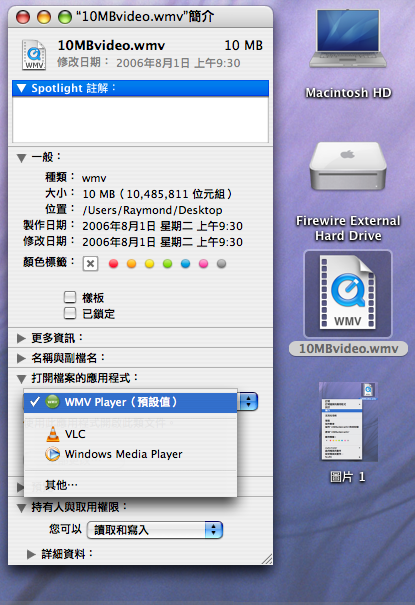Viewport: 415px width, 605px height.
Task: Click the file name 10MBvideo.wmv in the header
Action: (x=111, y=46)
